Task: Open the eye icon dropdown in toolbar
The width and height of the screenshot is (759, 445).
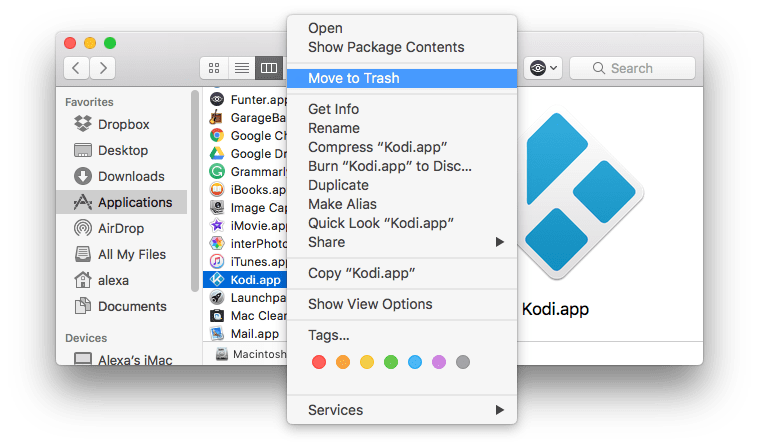Action: 543,68
